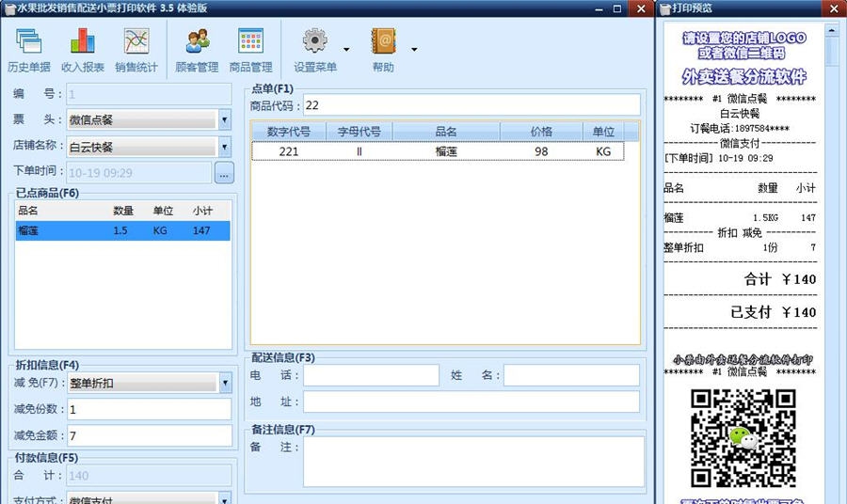
Task: Click the 备注 text area
Action: click(473, 462)
